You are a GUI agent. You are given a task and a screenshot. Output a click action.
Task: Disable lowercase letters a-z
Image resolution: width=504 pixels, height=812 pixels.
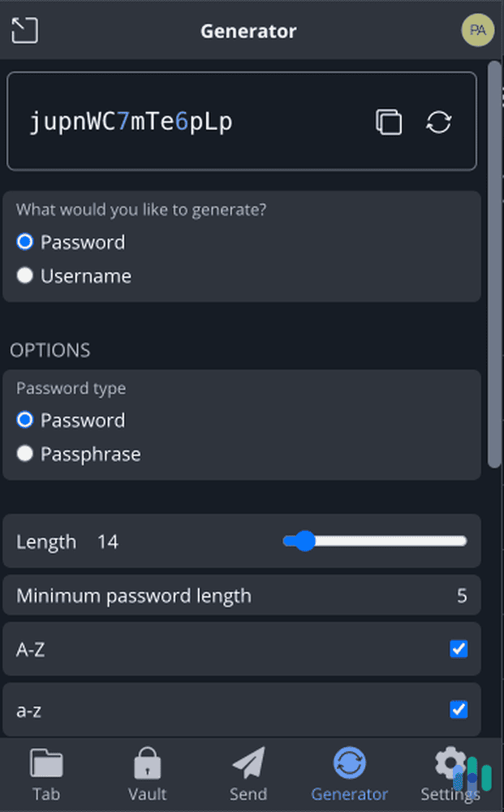[x=459, y=709]
